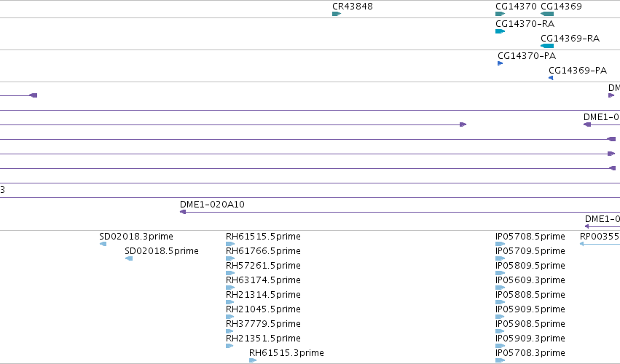Viewport: 620px width, 364px height.
Task: Open the IP05809.5prime EST label
Action: pyautogui.click(x=530, y=266)
